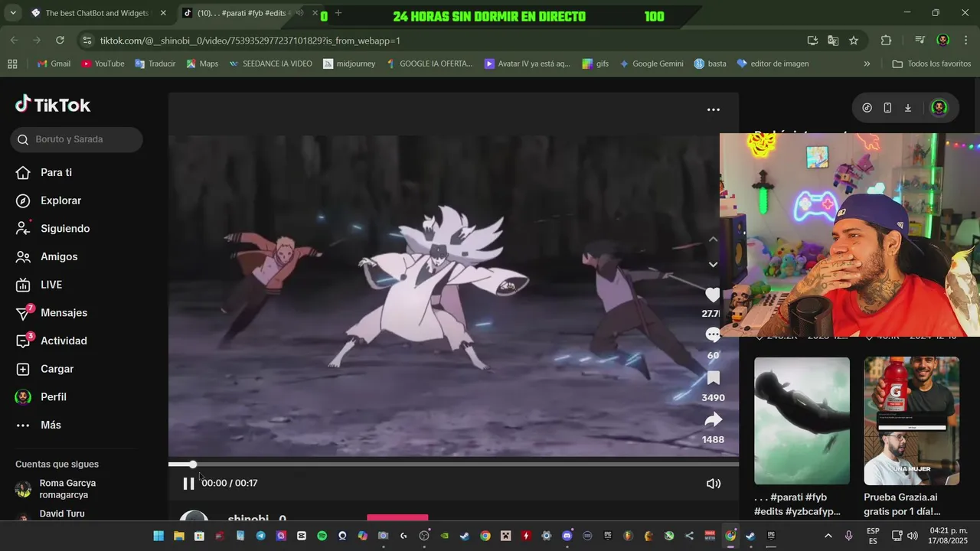980x551 pixels.
Task: Click the Prueba Grazia.ai video caption
Action: coord(902,504)
